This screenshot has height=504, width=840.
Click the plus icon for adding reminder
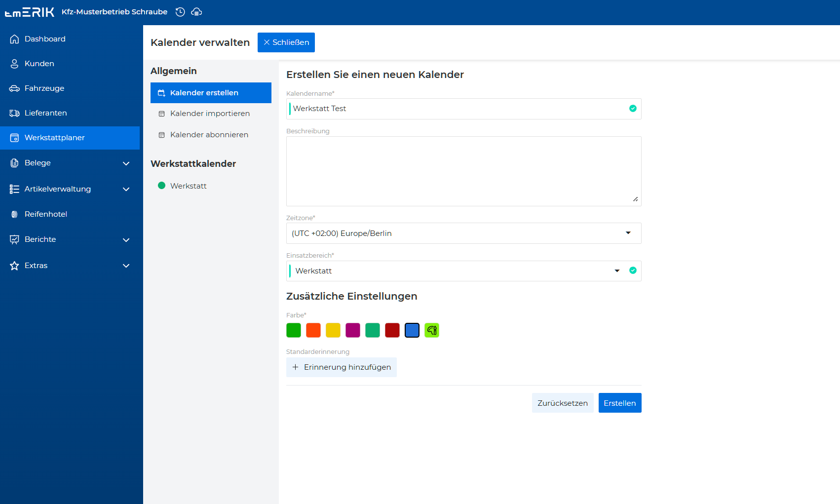click(x=295, y=367)
